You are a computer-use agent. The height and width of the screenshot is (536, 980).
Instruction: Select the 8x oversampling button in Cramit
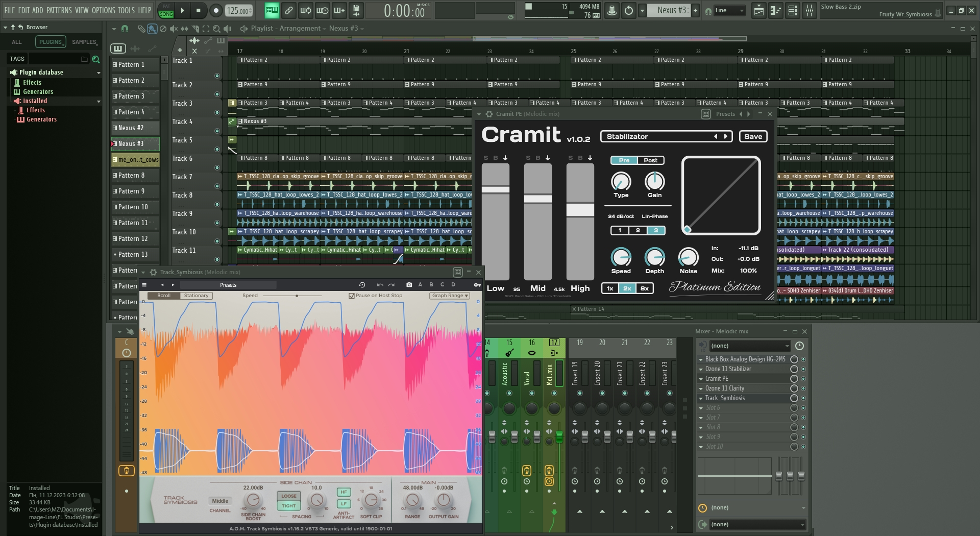point(645,288)
